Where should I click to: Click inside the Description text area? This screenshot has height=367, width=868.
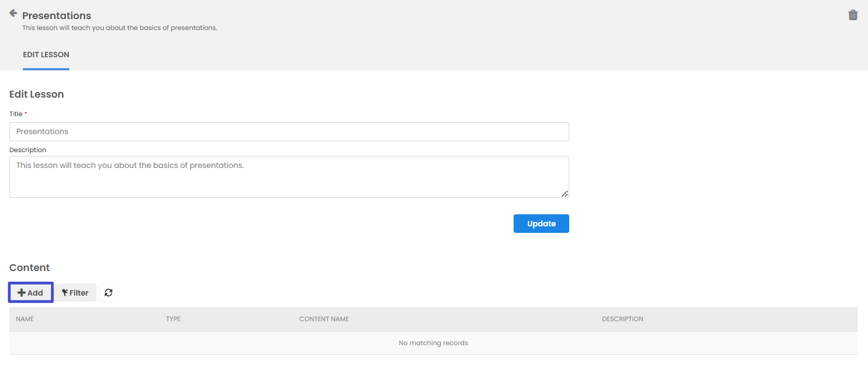(289, 177)
